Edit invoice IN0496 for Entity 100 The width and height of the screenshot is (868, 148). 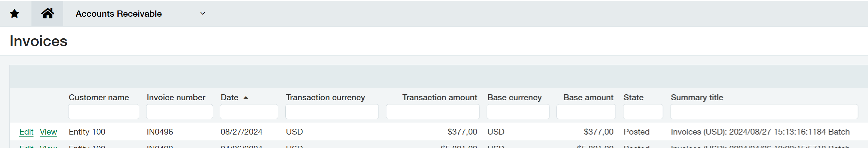click(x=26, y=132)
